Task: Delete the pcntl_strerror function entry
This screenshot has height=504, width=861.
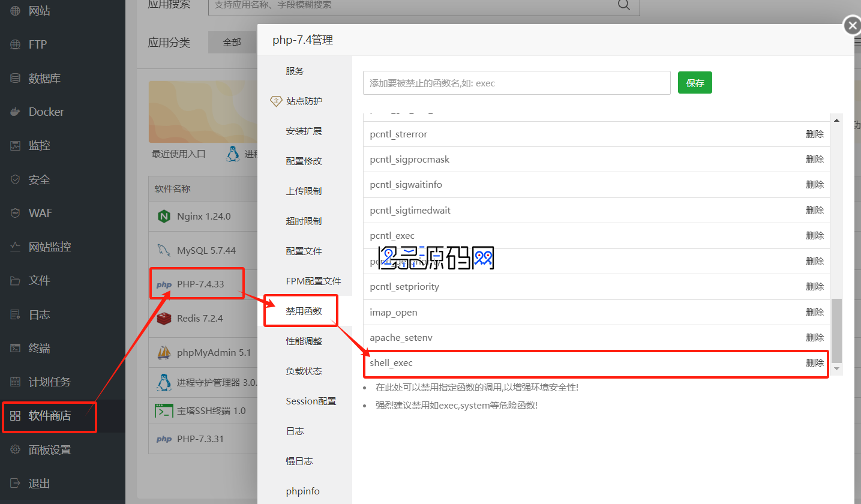Action: pos(815,134)
